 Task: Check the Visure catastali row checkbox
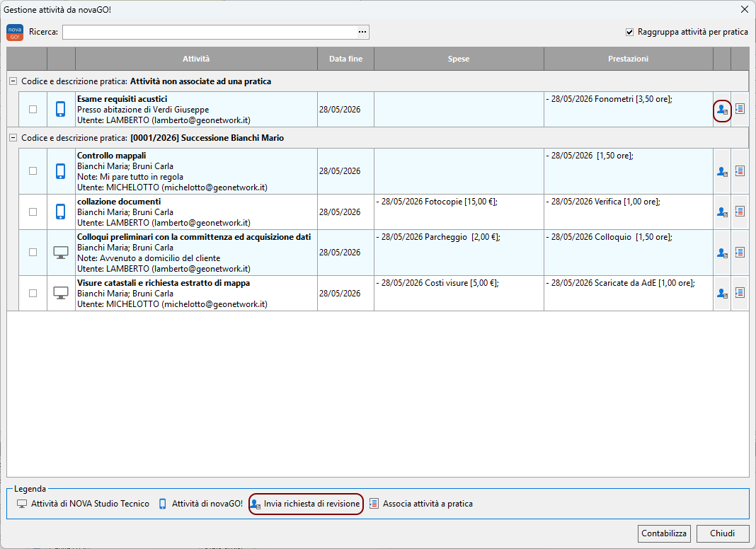click(x=33, y=293)
